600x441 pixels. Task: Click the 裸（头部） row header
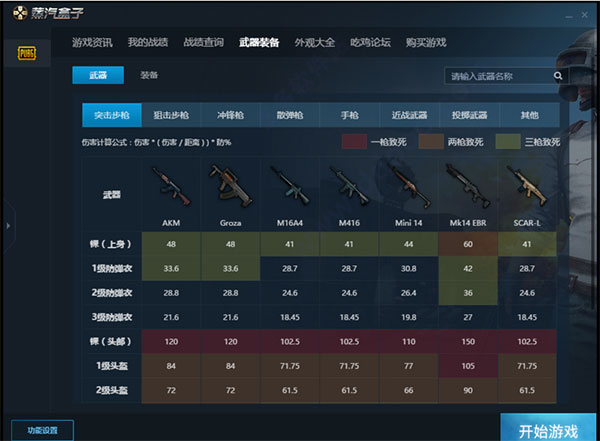(x=111, y=341)
